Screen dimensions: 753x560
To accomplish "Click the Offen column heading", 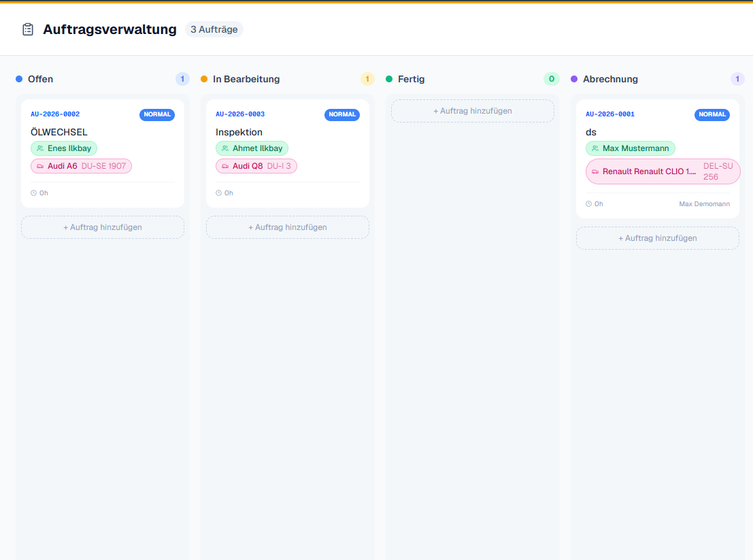I will coord(40,79).
